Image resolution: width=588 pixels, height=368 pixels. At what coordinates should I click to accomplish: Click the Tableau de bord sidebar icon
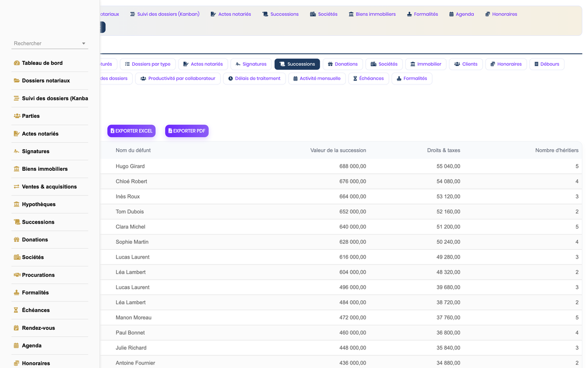click(x=17, y=63)
